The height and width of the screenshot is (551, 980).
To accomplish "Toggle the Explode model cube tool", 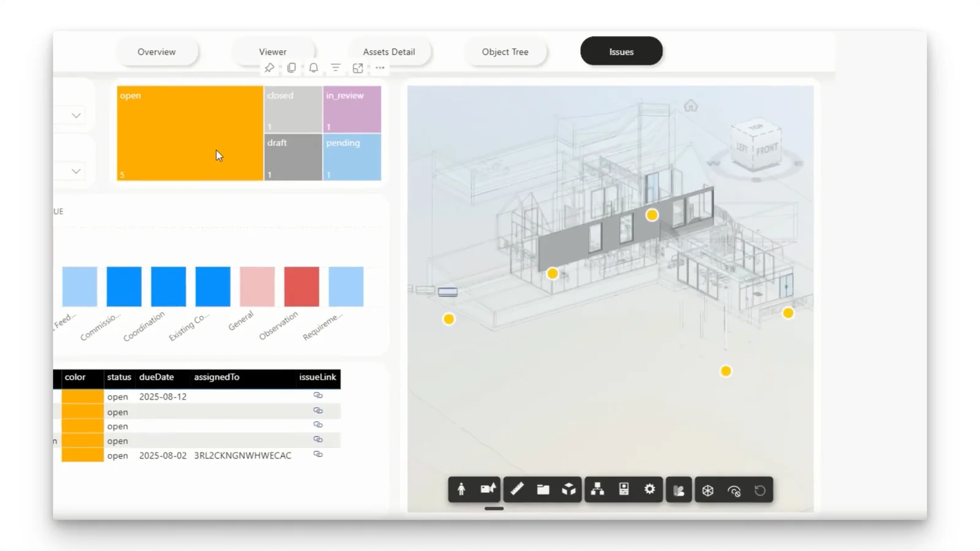I will click(569, 490).
